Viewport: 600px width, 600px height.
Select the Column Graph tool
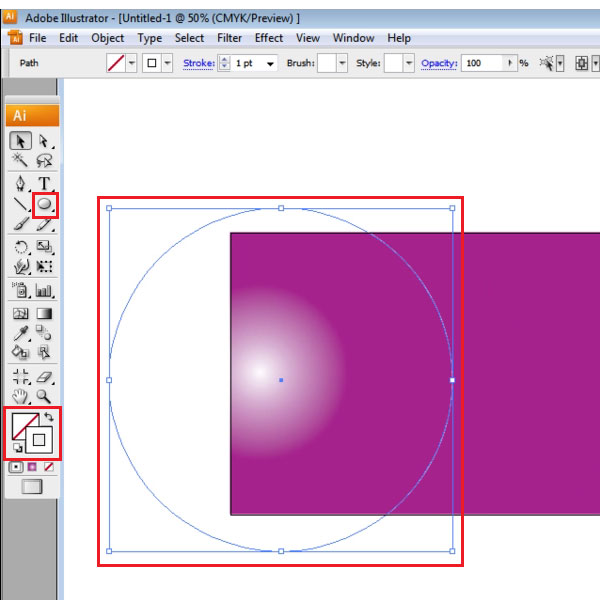click(44, 290)
